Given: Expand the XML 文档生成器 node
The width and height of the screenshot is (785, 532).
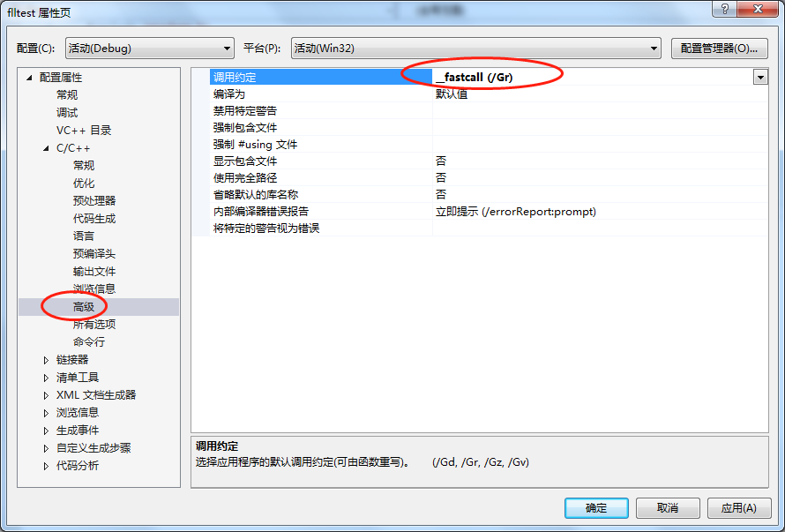Looking at the screenshot, I should [46, 395].
